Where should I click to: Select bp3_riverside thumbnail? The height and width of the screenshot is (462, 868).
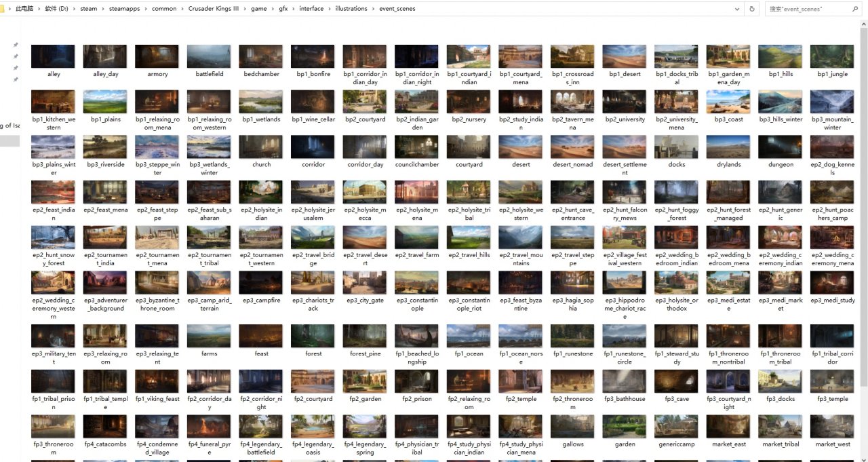(x=105, y=147)
